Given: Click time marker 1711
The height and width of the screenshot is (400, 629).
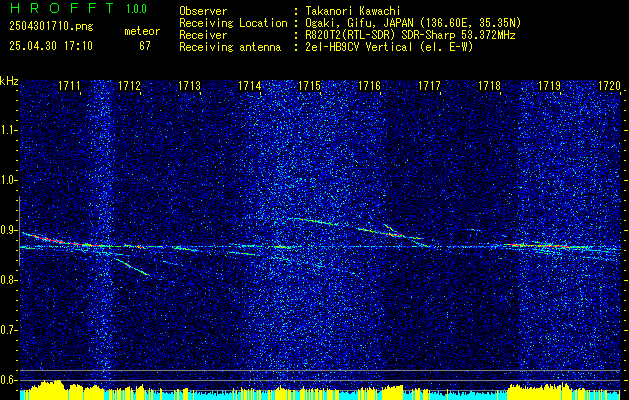Looking at the screenshot, I should 69,85.
